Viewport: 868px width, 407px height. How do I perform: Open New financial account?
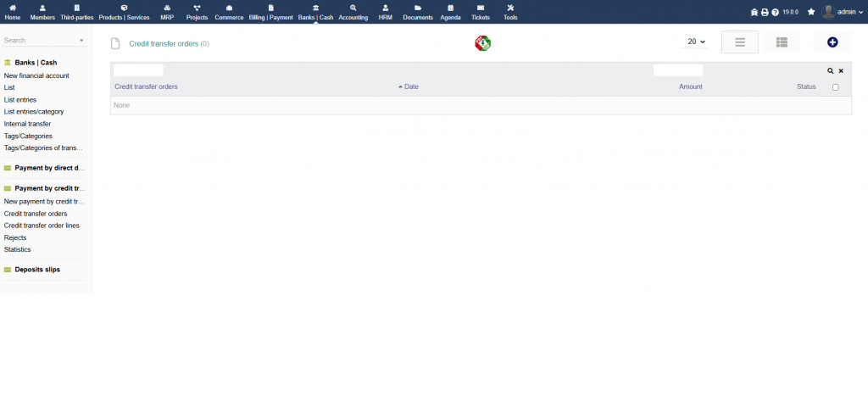(x=36, y=75)
